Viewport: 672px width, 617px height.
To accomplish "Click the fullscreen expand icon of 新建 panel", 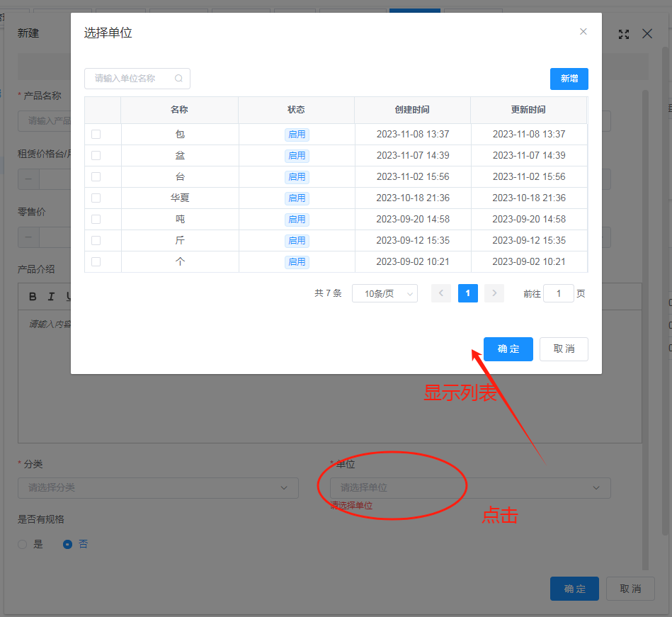I will [624, 34].
